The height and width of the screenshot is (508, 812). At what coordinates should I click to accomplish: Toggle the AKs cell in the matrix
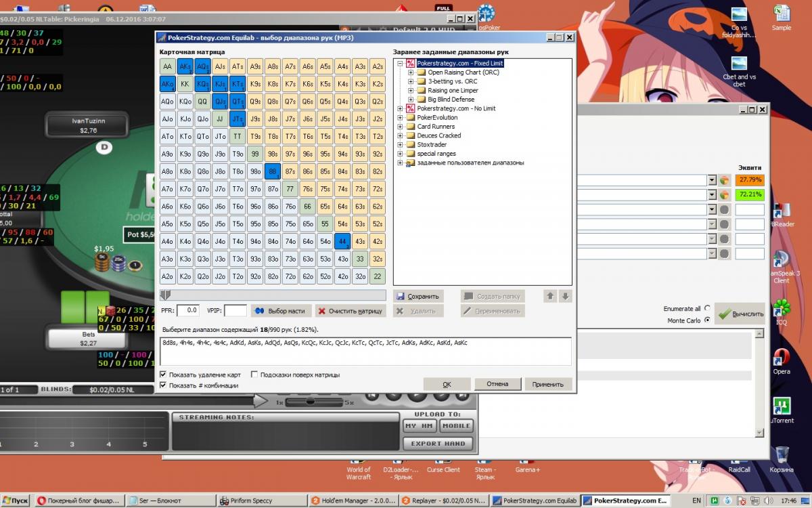click(185, 66)
